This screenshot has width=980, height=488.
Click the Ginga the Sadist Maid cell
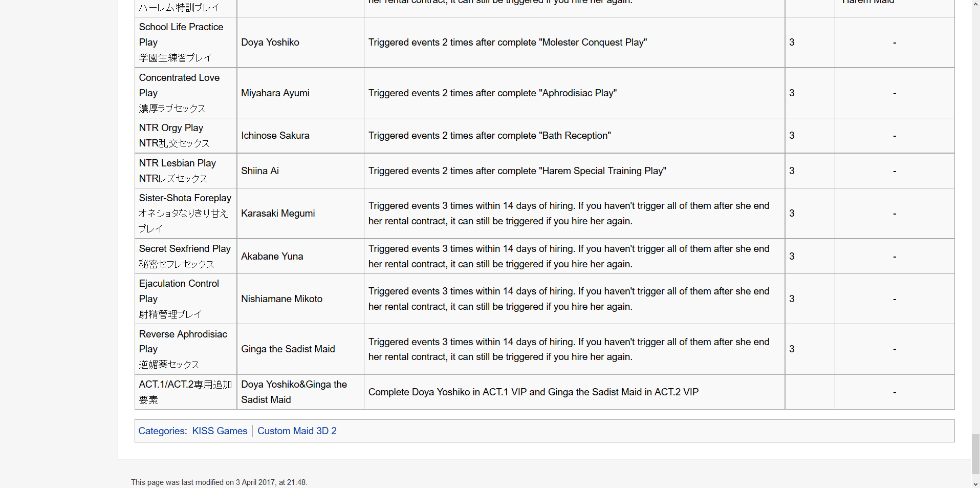click(x=288, y=349)
